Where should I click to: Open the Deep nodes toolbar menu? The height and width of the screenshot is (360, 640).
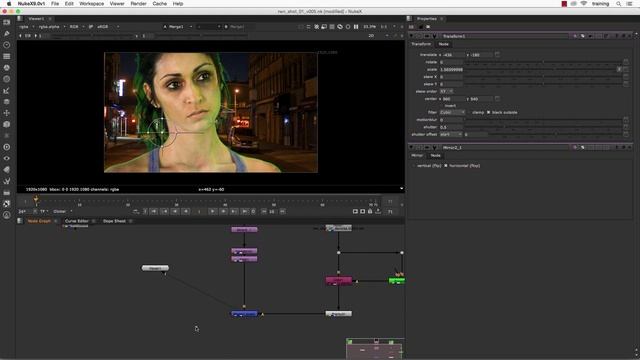click(7, 147)
